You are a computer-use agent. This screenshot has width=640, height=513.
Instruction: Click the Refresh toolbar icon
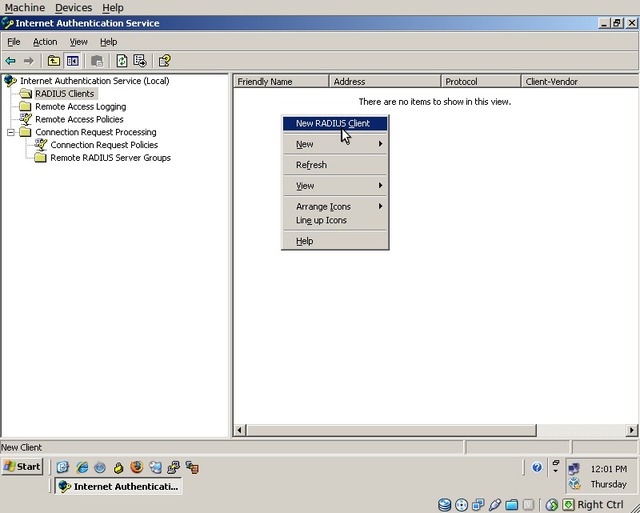pyautogui.click(x=122, y=61)
